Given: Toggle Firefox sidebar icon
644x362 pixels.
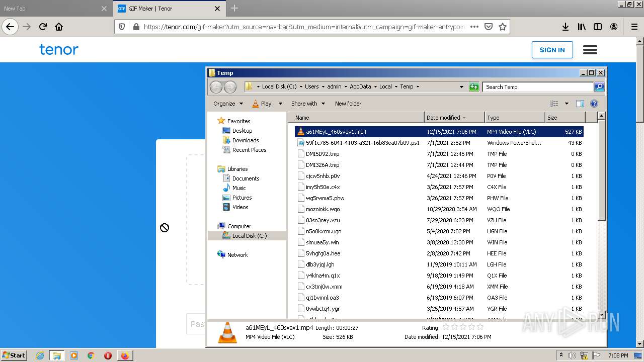Looking at the screenshot, I should pyautogui.click(x=598, y=27).
